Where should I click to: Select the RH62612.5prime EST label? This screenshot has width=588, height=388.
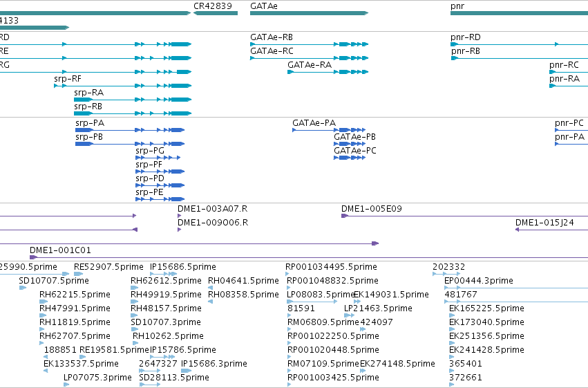coord(166,281)
